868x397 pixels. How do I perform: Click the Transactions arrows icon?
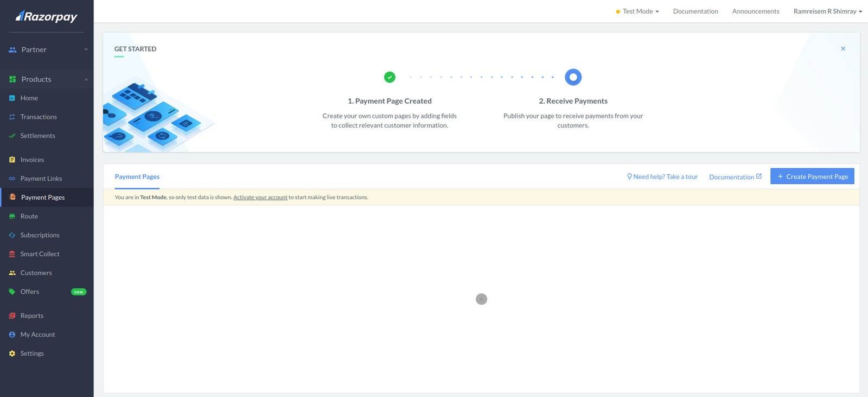pos(12,117)
